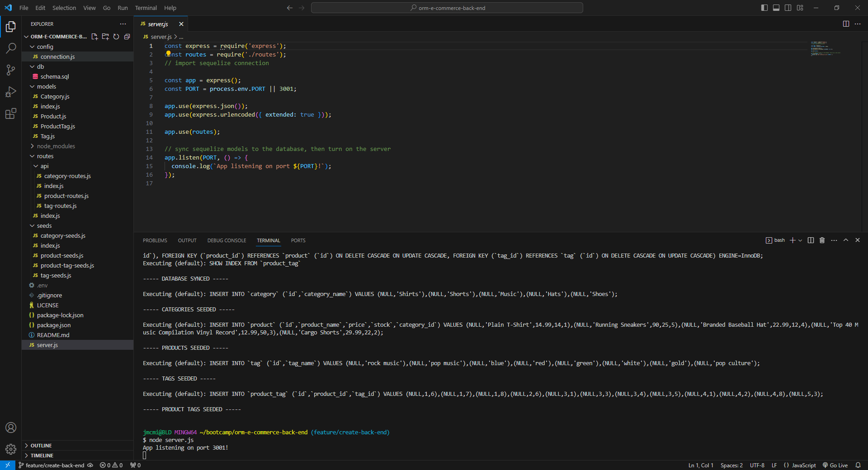Toggle the secondary side bar

(x=788, y=8)
